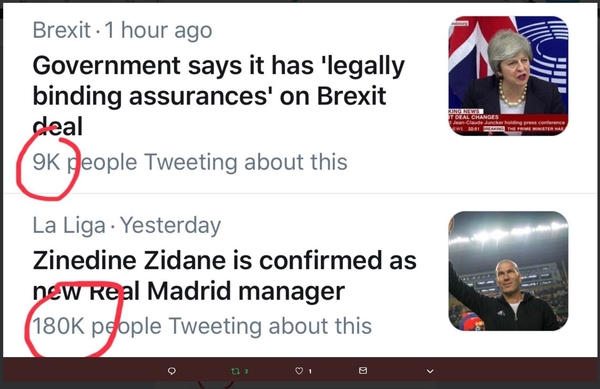Undo the retweet with the green retweet icon
Screen dimensions: 600x389
pyautogui.click(x=236, y=371)
